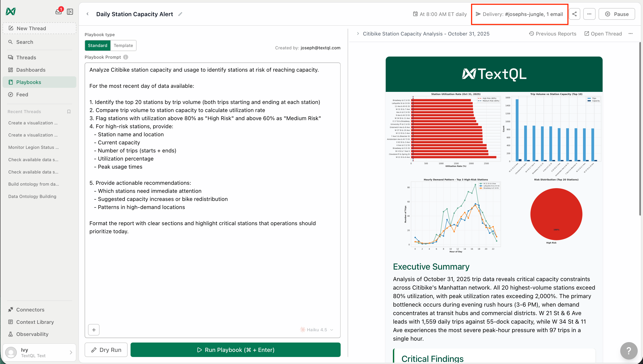Click the plus attachment button in prompt
This screenshot has height=364, width=643.
coord(94,330)
